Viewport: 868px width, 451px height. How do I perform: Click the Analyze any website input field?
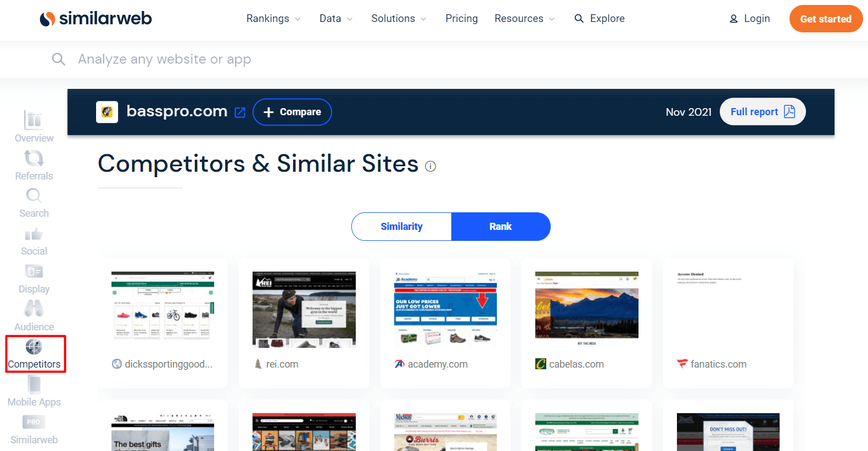[165, 59]
